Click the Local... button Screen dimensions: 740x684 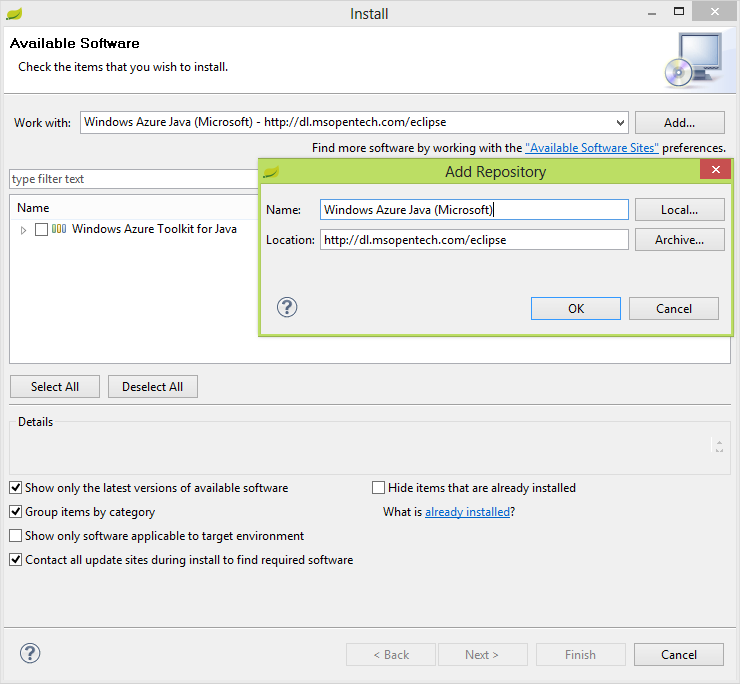coord(679,210)
